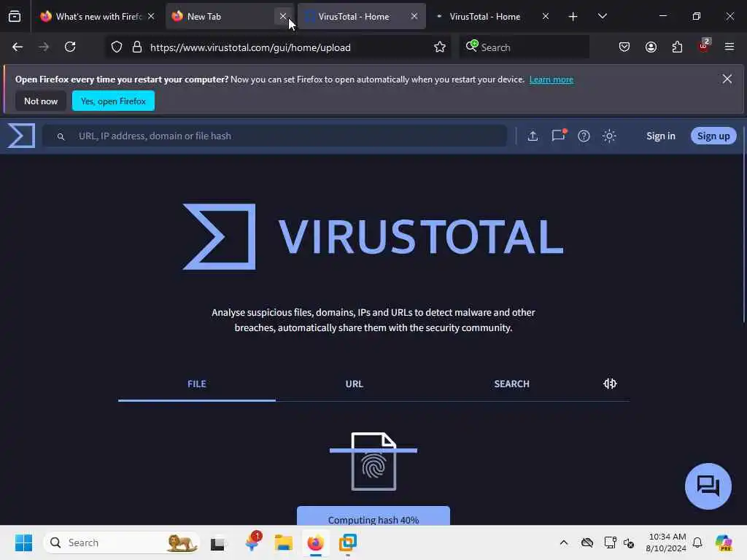Image resolution: width=747 pixels, height=560 pixels.
Task: Select the SEARCH tab
Action: 511,384
